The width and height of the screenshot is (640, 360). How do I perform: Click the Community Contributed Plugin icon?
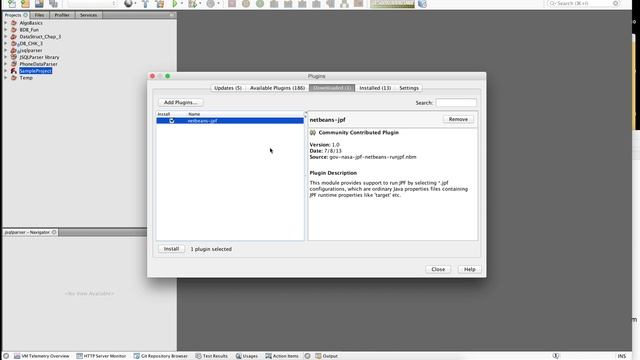pyautogui.click(x=313, y=133)
